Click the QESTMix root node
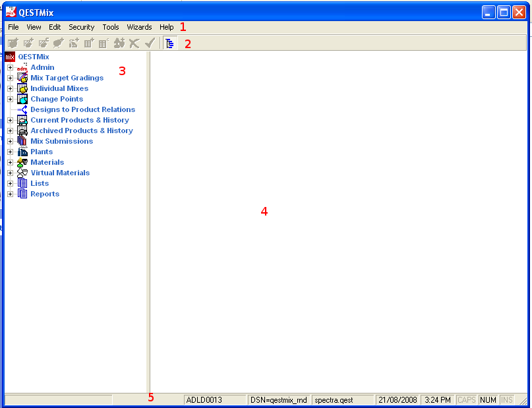The width and height of the screenshot is (532, 408). [x=33, y=57]
